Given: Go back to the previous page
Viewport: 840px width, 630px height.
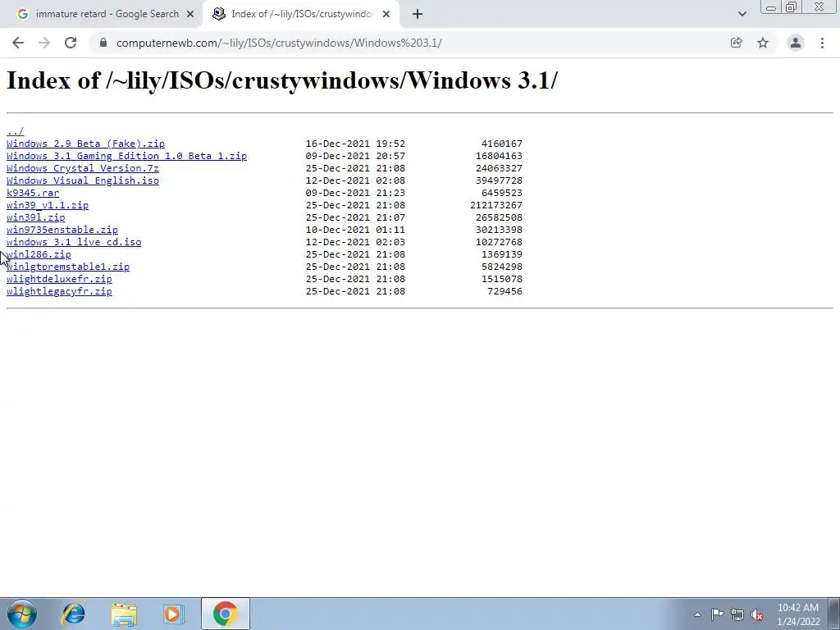Looking at the screenshot, I should point(18,43).
